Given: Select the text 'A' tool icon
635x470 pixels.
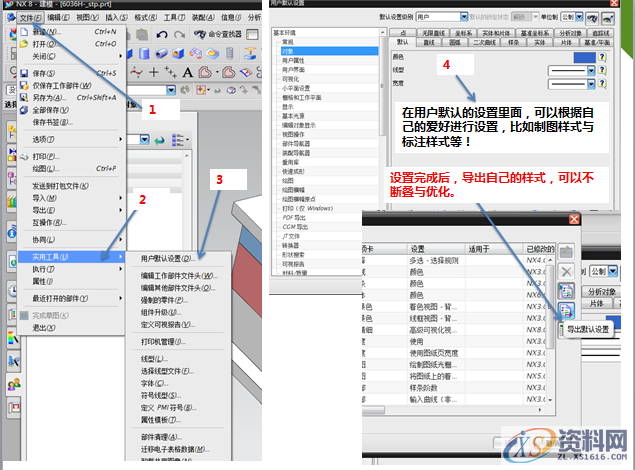Looking at the screenshot, I should (188, 72).
